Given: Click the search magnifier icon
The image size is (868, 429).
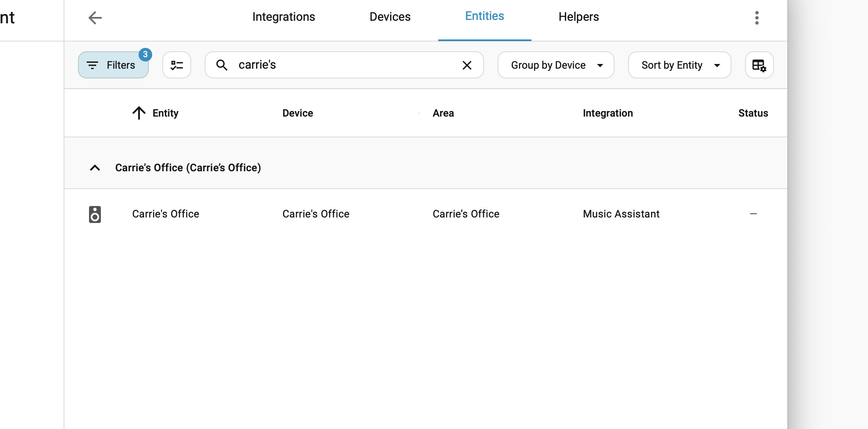Looking at the screenshot, I should tap(222, 65).
